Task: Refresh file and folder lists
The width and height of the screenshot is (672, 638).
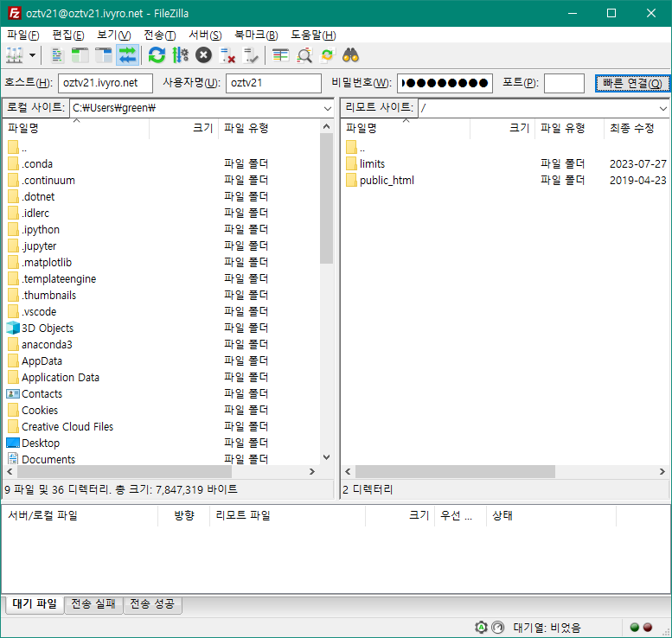Action: pos(157,55)
